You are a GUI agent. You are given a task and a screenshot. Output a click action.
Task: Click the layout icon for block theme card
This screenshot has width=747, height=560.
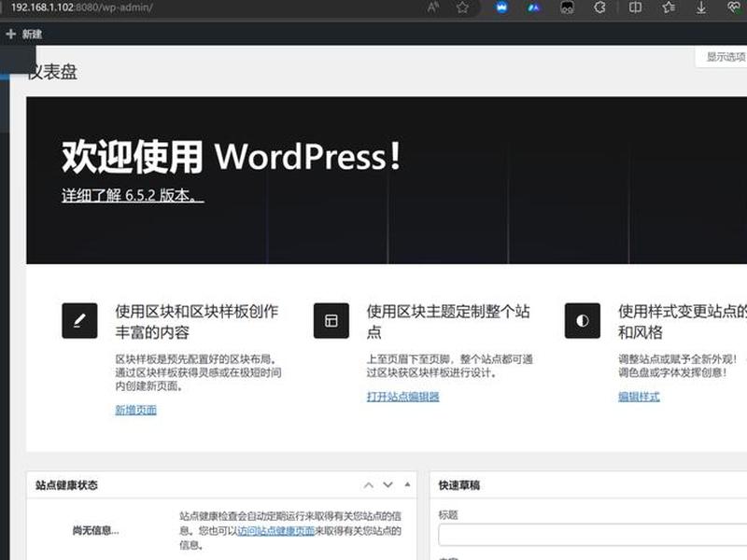(331, 320)
